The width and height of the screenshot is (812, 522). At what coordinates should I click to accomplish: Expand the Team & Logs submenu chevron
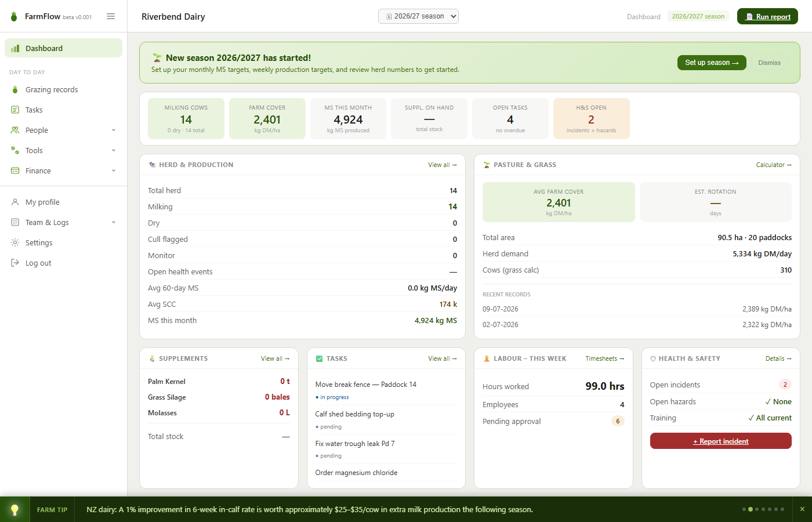114,222
